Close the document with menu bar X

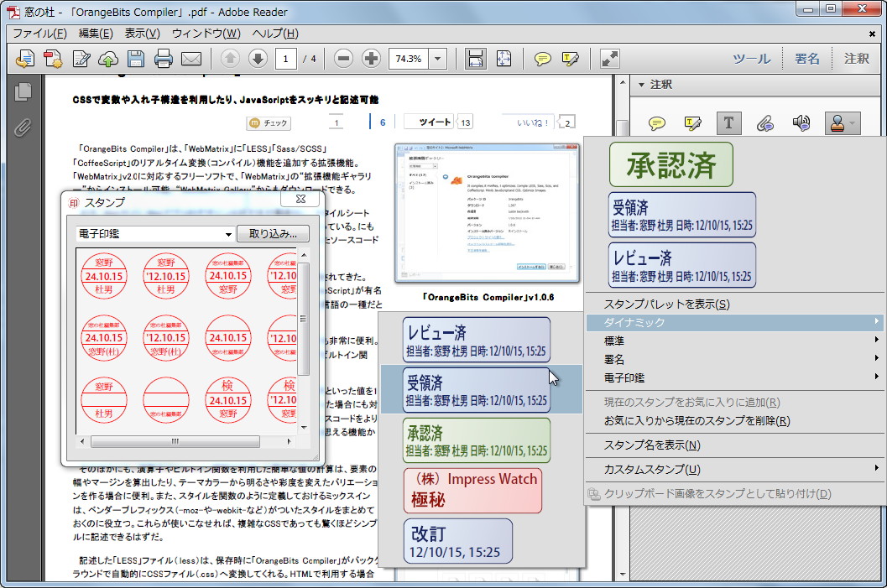point(872,34)
